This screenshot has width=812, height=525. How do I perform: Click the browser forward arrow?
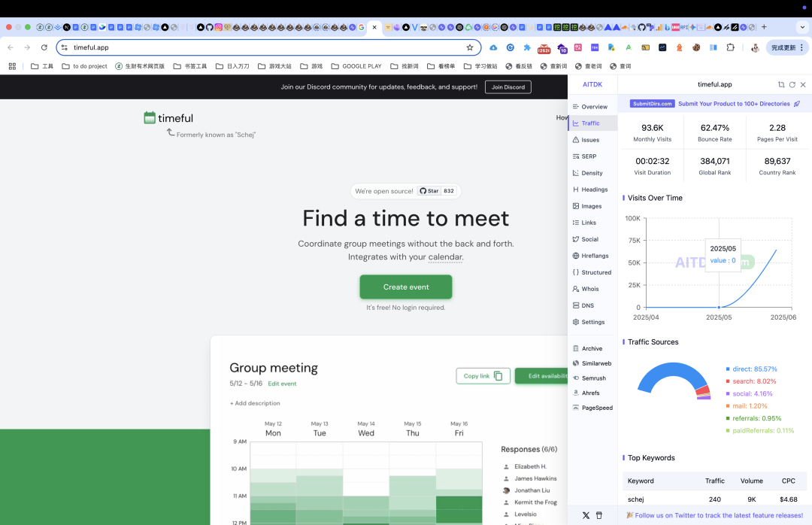click(27, 47)
